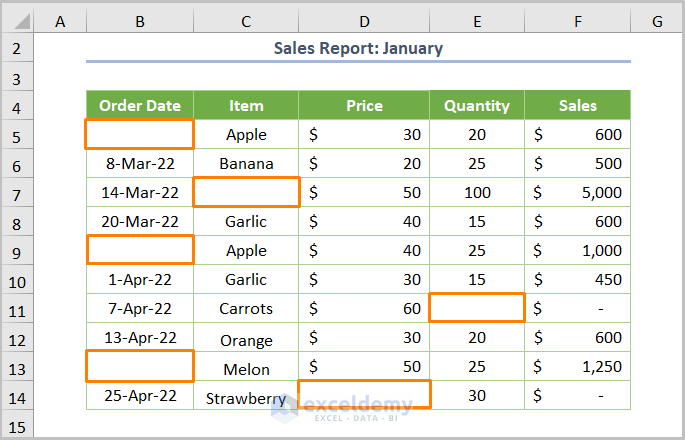
Task: Select the blank Order Date cell in row 13
Action: click(139, 366)
